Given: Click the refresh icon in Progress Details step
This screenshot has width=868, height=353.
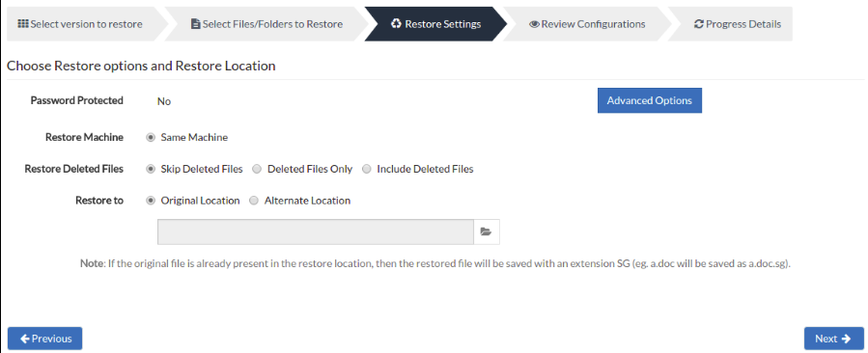Looking at the screenshot, I should (699, 24).
